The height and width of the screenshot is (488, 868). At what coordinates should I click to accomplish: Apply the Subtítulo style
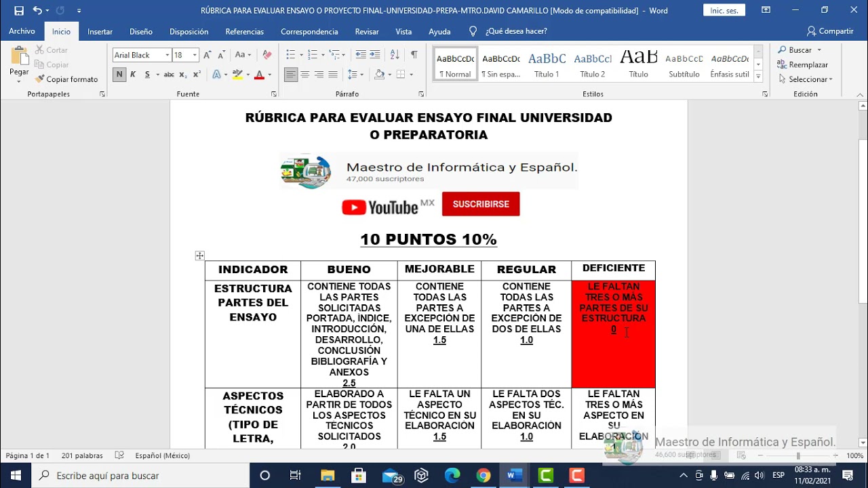coord(684,64)
